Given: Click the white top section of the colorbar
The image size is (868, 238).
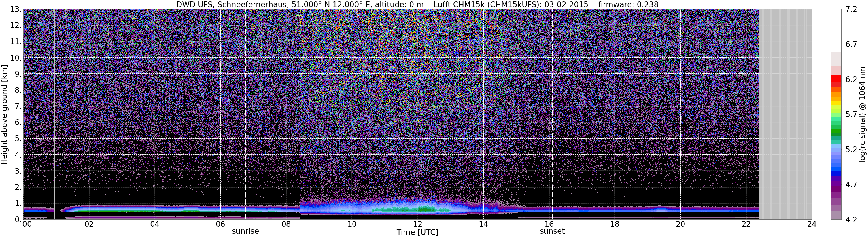Looking at the screenshot, I should point(836,30).
